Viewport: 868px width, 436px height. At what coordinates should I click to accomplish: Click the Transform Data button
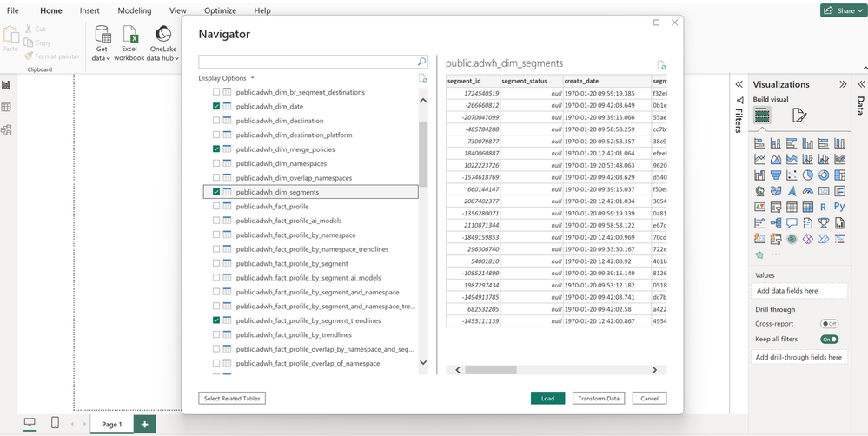click(599, 398)
